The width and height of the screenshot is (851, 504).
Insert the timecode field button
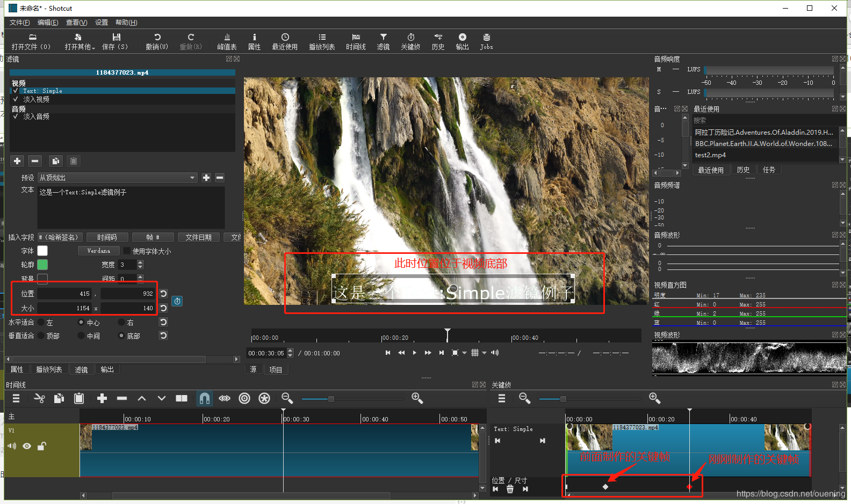pos(107,237)
